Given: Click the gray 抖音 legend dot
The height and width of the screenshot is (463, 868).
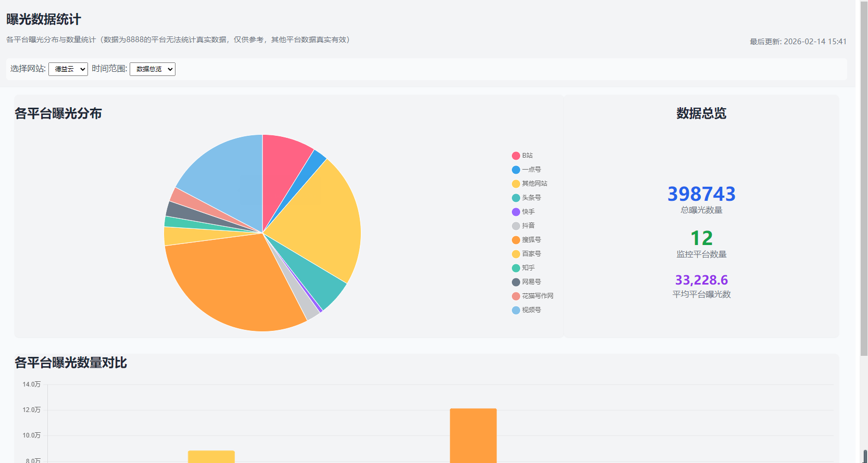Looking at the screenshot, I should [x=515, y=226].
